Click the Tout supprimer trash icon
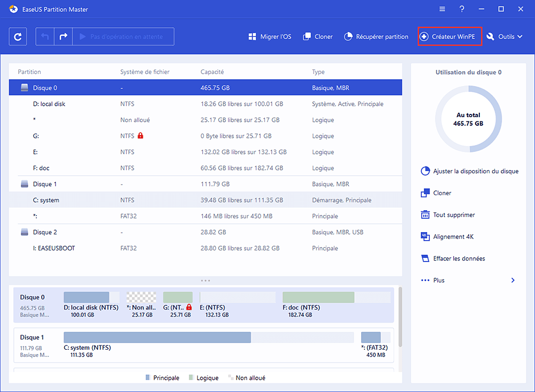 coord(425,214)
